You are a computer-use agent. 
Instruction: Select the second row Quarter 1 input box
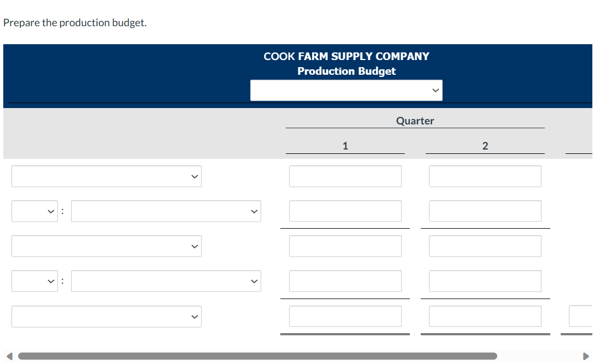click(x=345, y=211)
